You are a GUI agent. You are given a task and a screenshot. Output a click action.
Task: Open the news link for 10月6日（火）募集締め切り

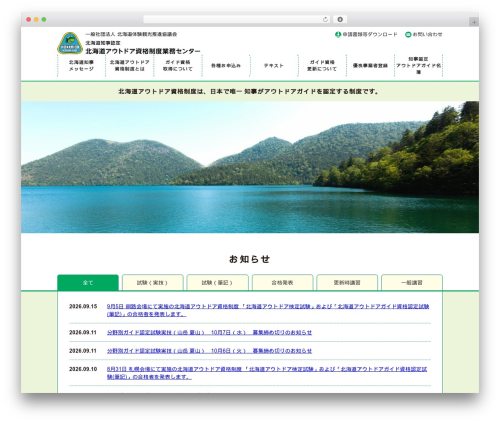pyautogui.click(x=209, y=351)
